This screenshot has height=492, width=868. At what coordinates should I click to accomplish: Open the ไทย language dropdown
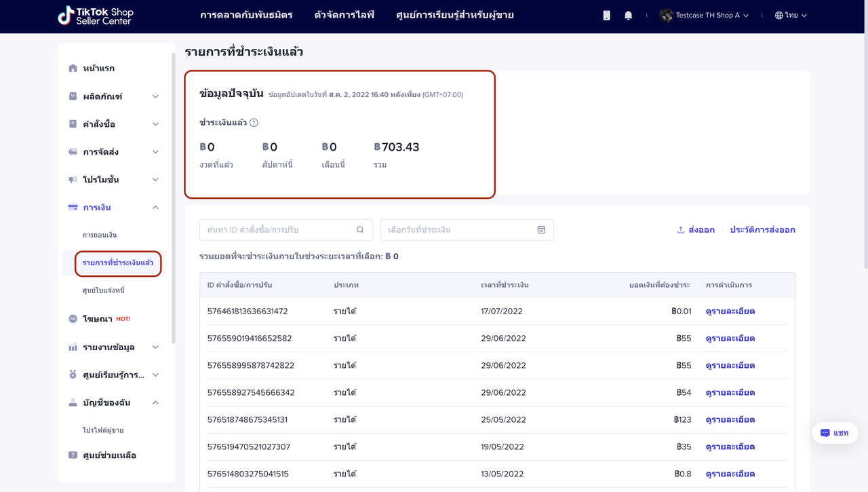[791, 16]
